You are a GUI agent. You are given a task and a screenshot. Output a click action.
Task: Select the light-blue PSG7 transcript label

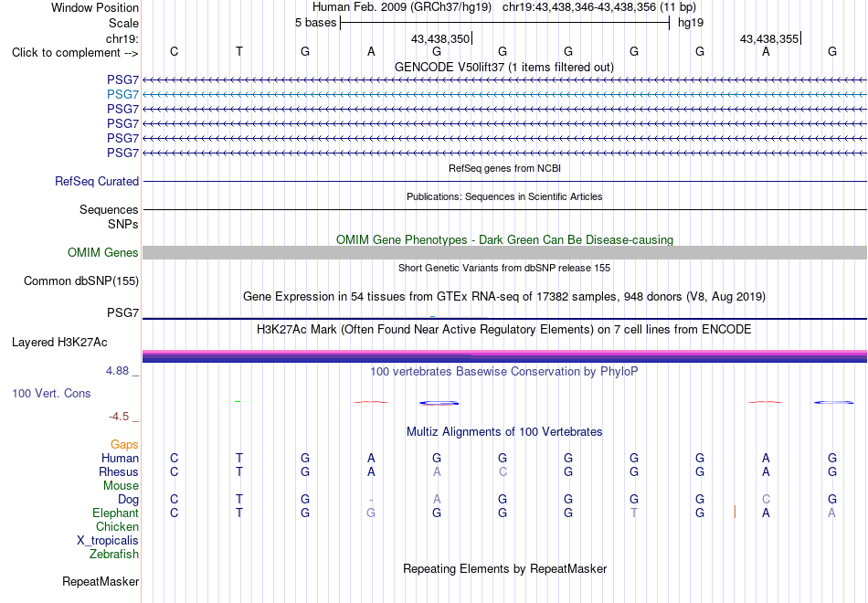point(123,95)
